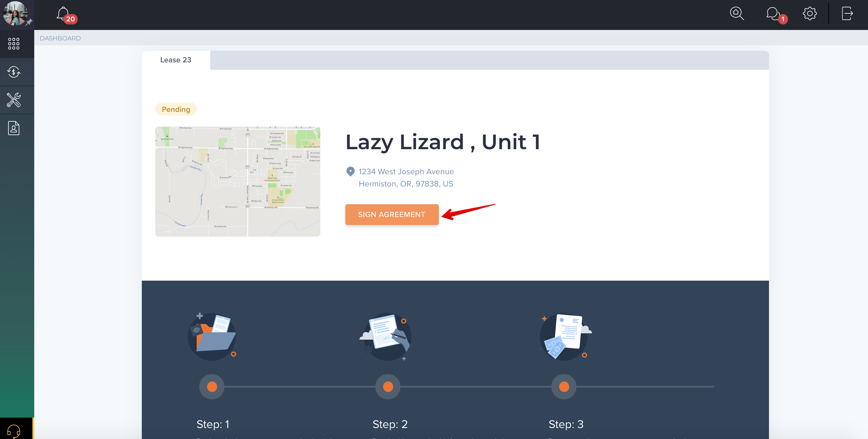Select the Lease 23 tab
Viewport: 868px width, 439px height.
(x=175, y=60)
